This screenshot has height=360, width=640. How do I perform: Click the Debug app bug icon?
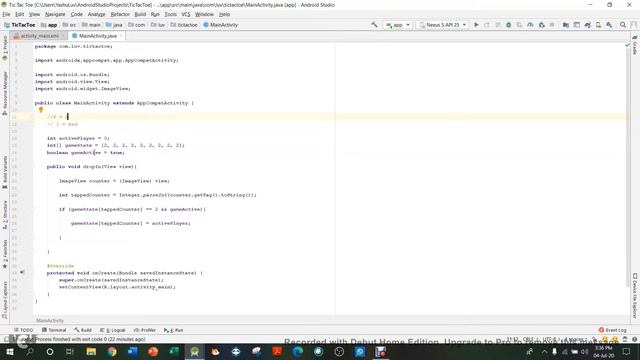[x=509, y=25]
